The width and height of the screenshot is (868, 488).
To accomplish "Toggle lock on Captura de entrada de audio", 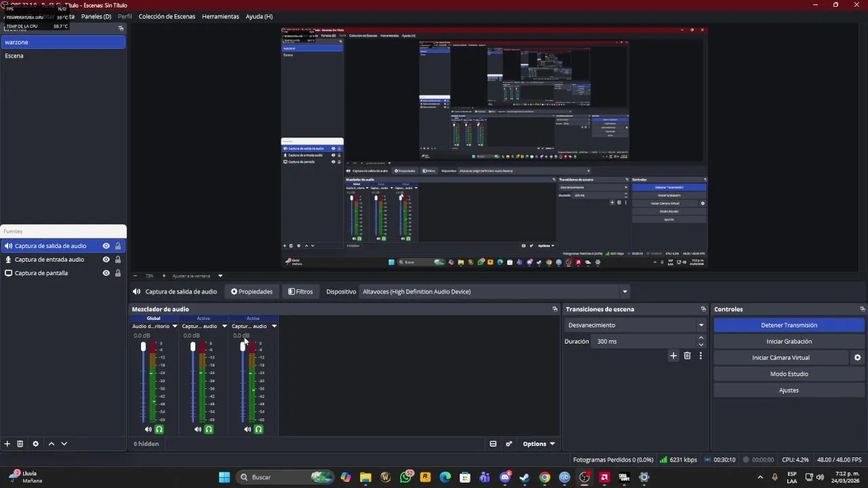I will pos(118,260).
